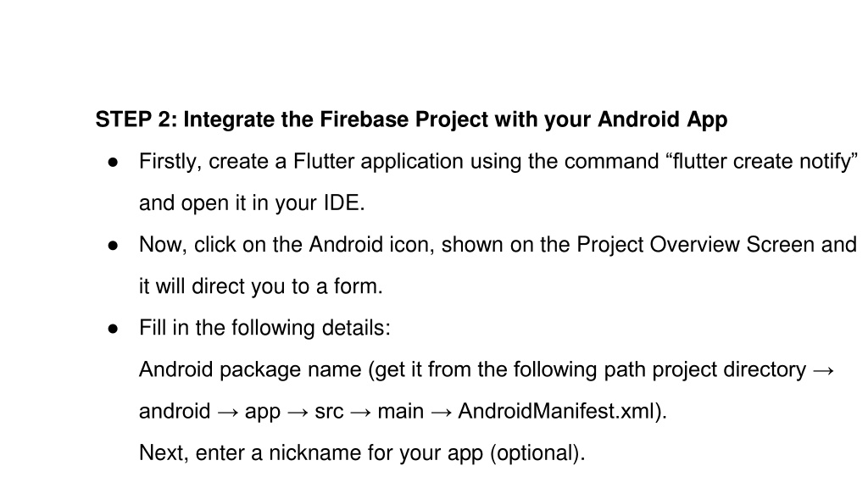Click the word "main" in the path
The width and height of the screenshot is (868, 488).
pos(400,411)
